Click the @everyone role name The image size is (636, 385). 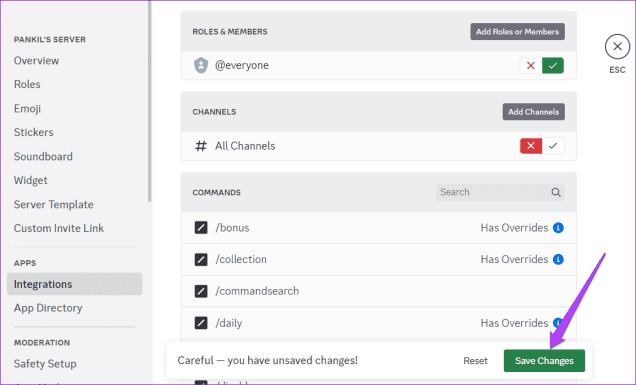tap(242, 65)
